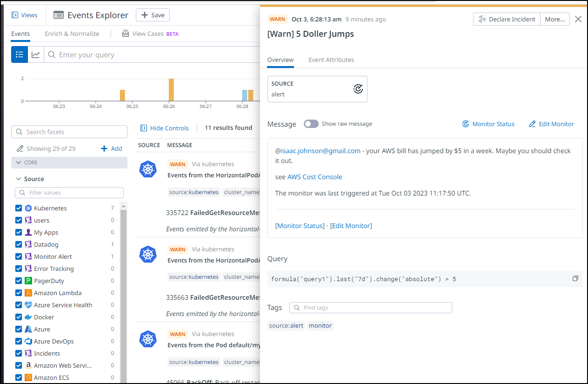Click the Incidents facet icon
Image resolution: width=588 pixels, height=384 pixels.
tap(28, 353)
